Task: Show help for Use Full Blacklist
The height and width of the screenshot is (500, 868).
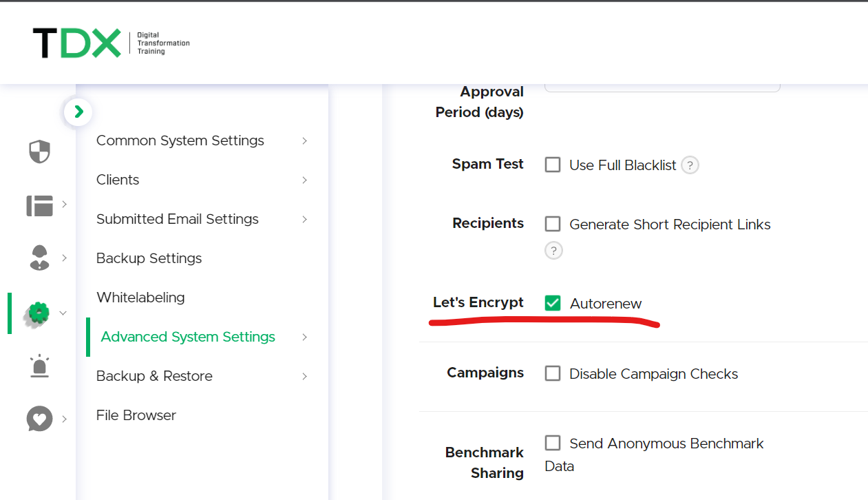Action: 690,165
